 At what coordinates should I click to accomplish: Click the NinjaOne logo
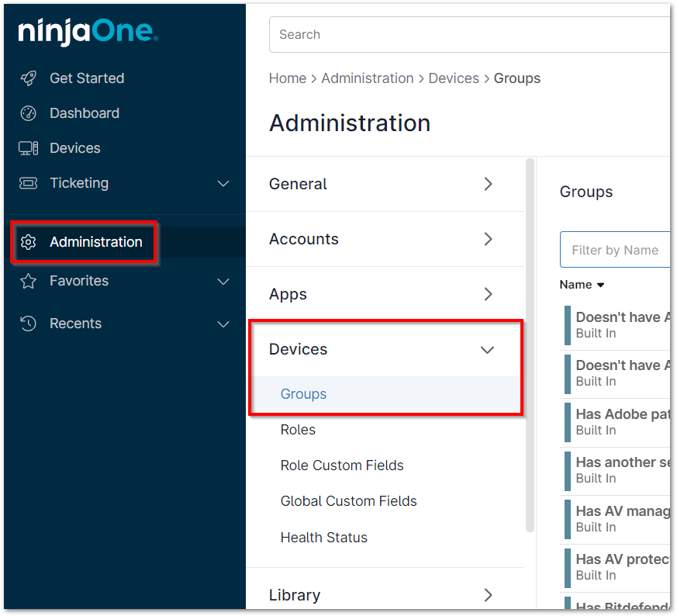[x=87, y=32]
